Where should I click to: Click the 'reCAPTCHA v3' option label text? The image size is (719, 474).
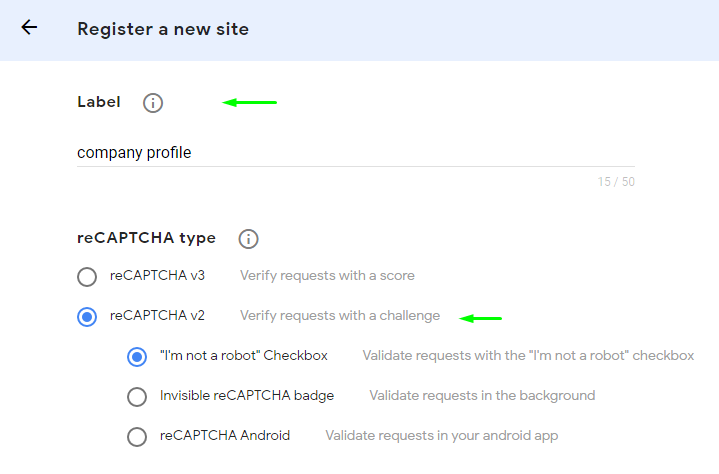coord(157,275)
